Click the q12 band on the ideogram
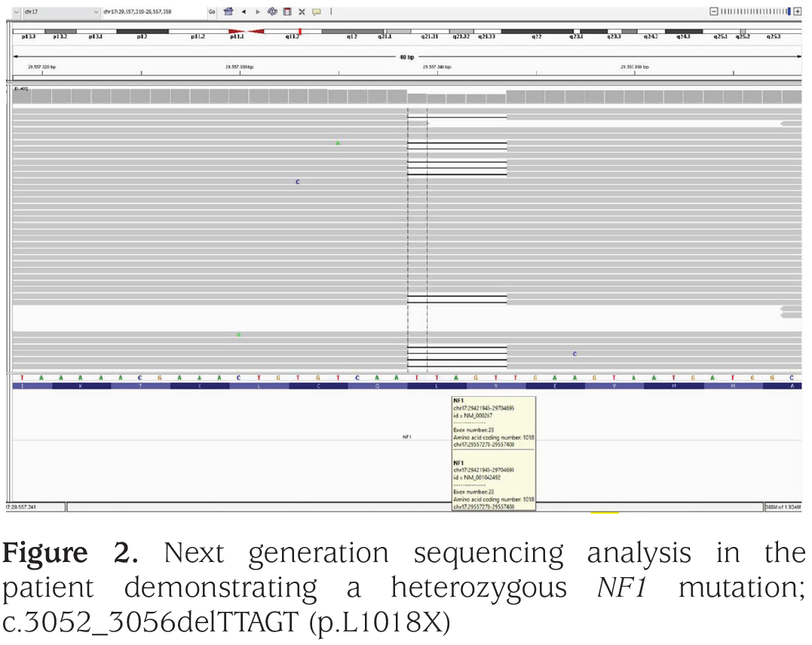This screenshot has width=812, height=645. click(352, 32)
